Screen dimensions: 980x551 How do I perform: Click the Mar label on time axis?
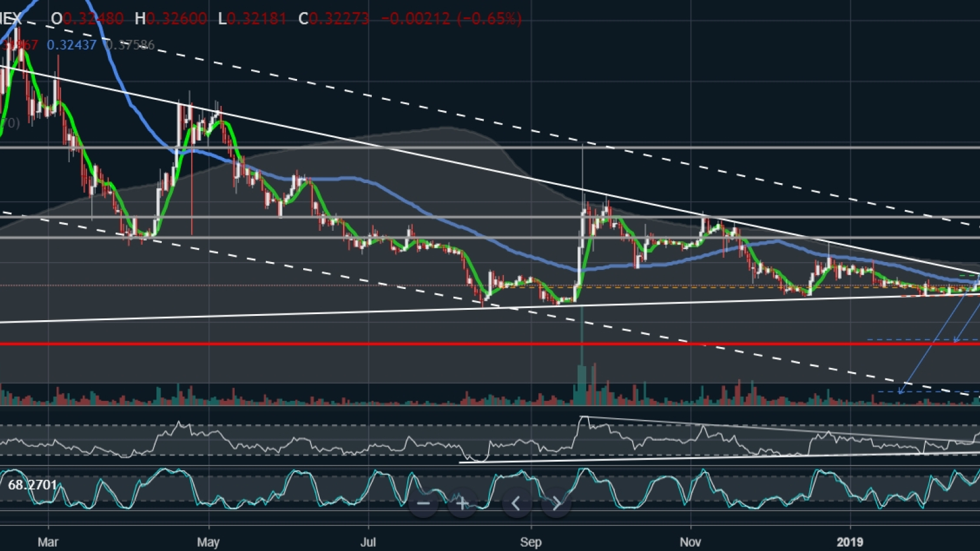pyautogui.click(x=48, y=542)
